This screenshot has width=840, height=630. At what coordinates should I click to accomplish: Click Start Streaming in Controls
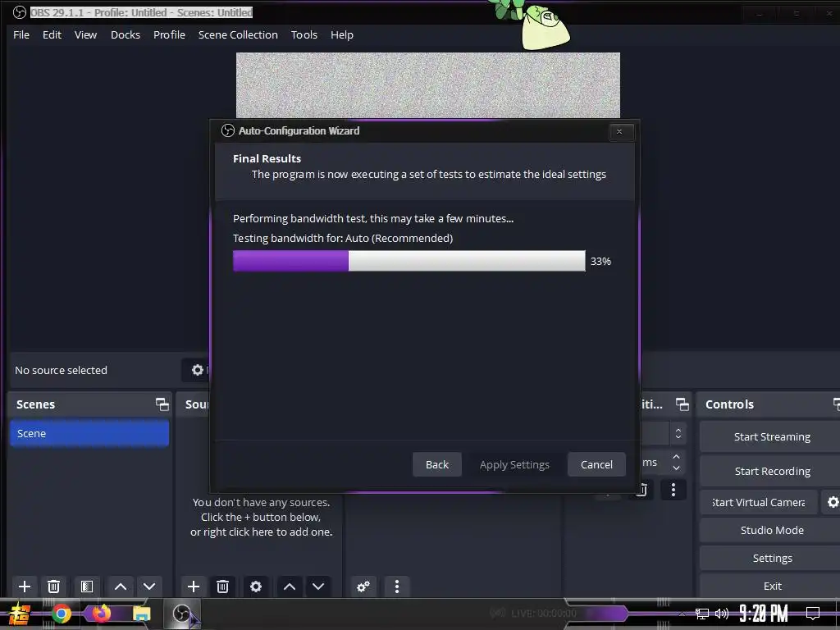point(772,436)
